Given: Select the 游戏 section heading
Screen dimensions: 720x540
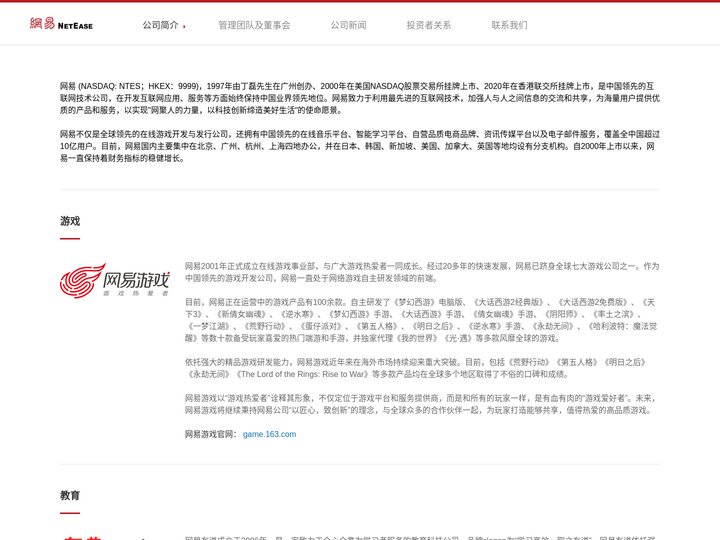Looking at the screenshot, I should point(70,221).
